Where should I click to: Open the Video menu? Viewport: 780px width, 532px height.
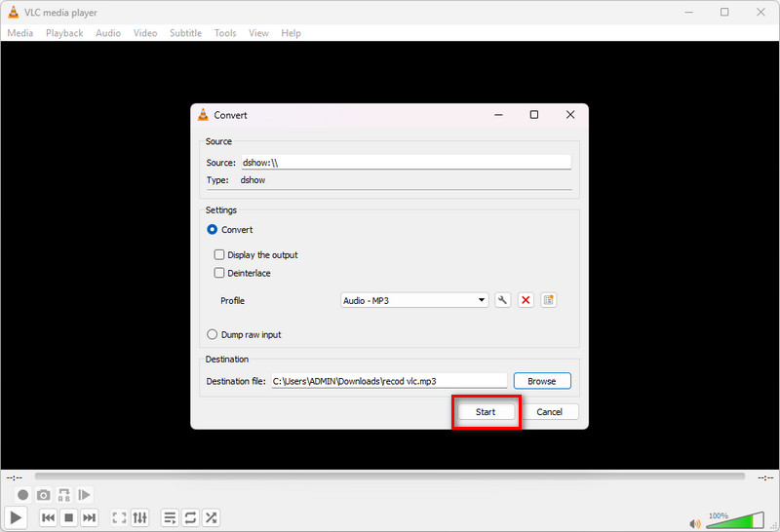145,33
